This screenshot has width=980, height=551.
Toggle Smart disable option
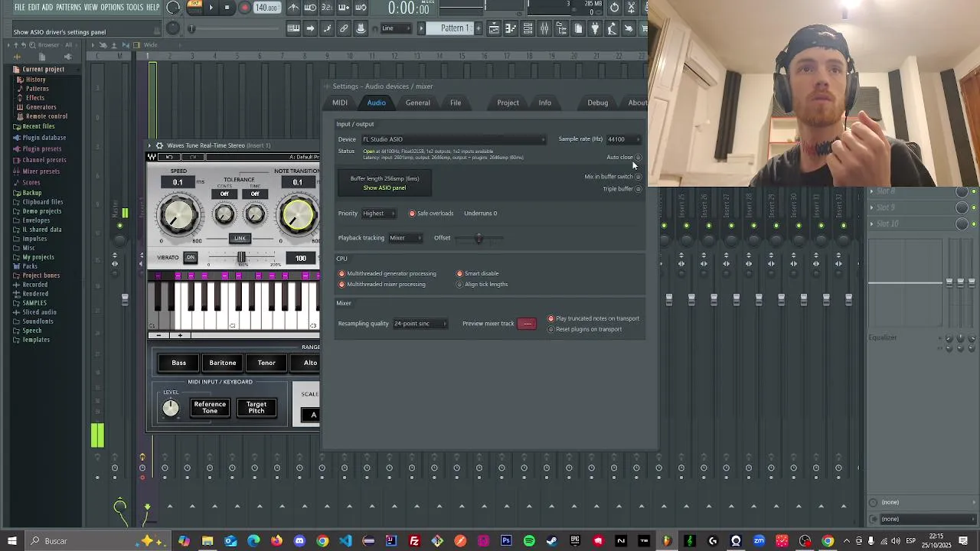[x=459, y=274]
